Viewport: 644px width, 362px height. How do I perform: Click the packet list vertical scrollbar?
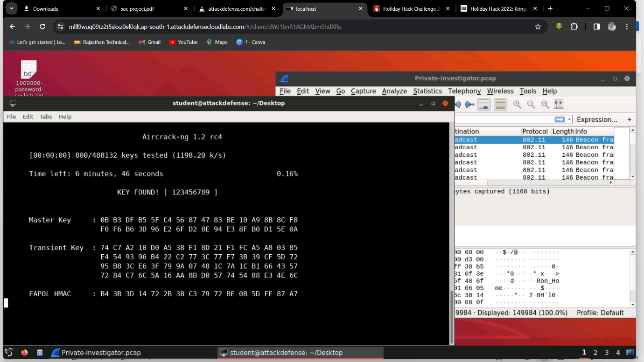pos(633,154)
